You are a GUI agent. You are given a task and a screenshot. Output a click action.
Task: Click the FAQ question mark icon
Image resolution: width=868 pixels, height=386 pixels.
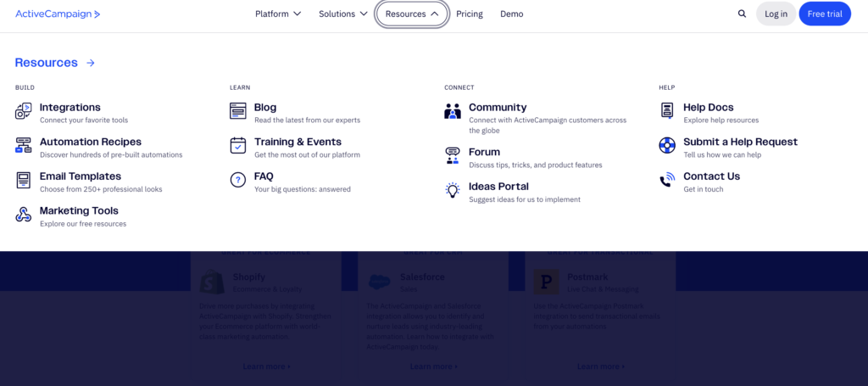pyautogui.click(x=238, y=180)
